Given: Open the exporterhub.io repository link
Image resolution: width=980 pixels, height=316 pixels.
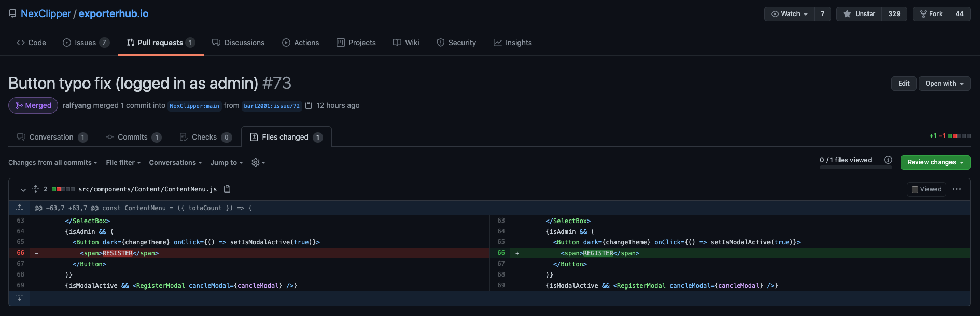Looking at the screenshot, I should point(114,14).
